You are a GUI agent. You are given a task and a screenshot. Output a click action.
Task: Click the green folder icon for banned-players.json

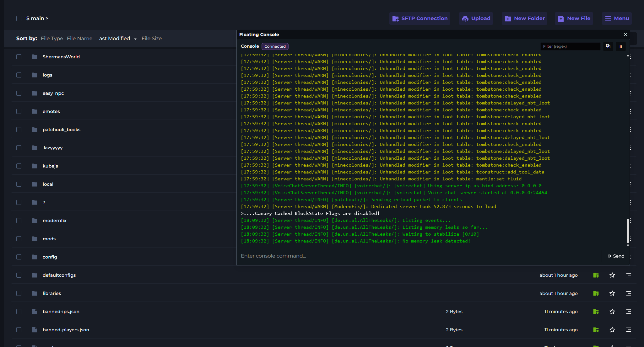click(596, 330)
